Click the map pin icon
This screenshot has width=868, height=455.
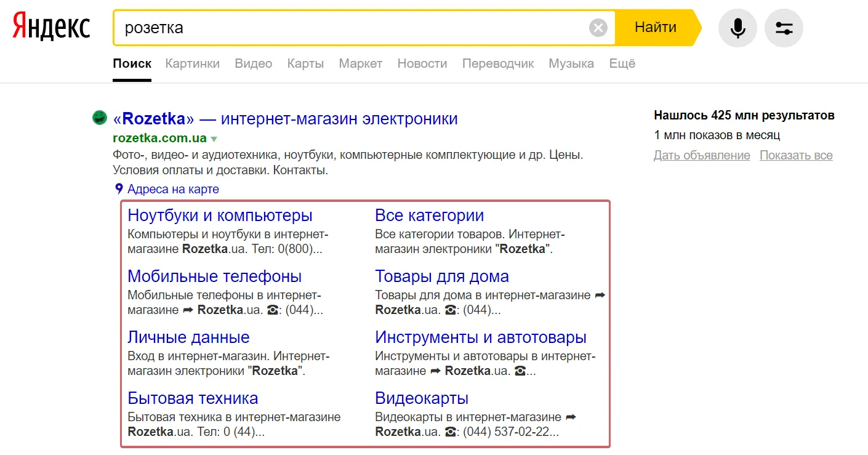coord(119,189)
